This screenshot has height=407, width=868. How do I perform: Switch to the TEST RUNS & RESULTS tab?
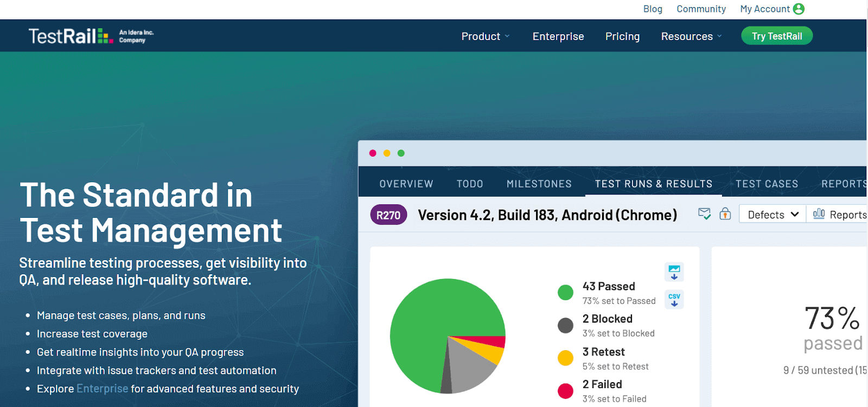[654, 184]
